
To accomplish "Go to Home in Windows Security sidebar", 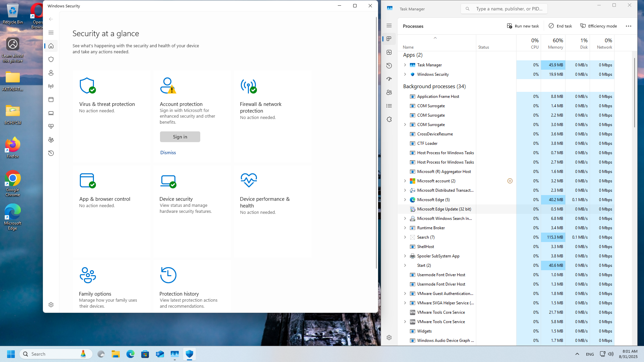I will click(x=51, y=46).
